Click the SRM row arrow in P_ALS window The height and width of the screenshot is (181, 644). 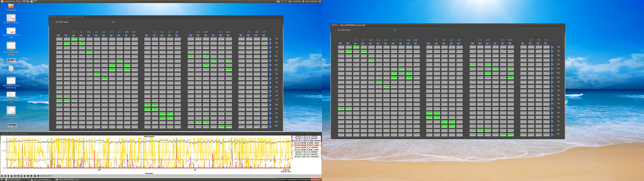(x=552, y=82)
